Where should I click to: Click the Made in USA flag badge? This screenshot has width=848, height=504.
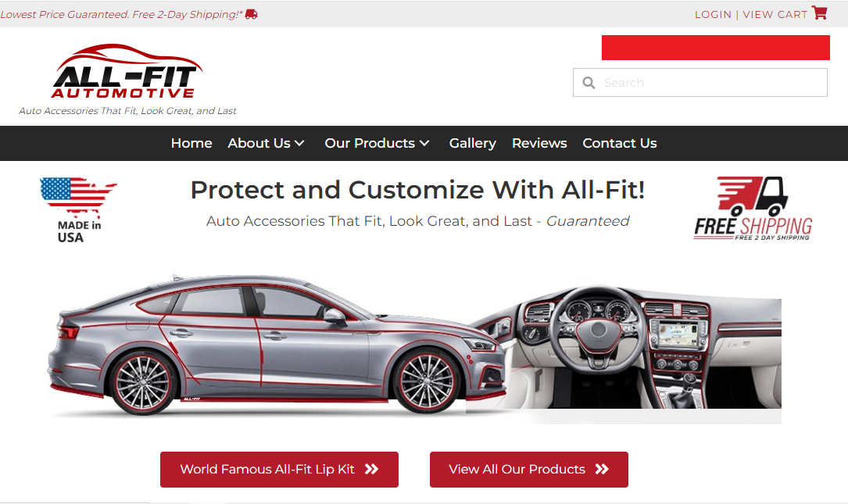78,210
